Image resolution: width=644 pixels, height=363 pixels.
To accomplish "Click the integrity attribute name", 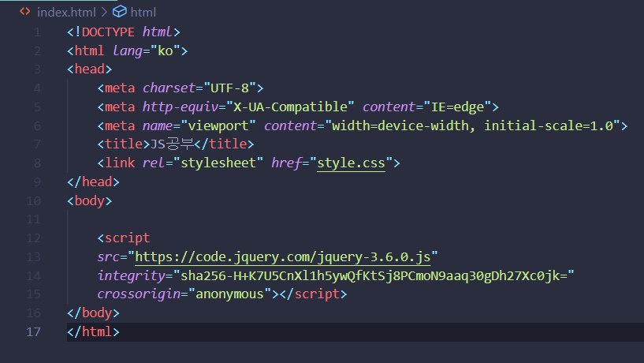I will click(x=131, y=275).
